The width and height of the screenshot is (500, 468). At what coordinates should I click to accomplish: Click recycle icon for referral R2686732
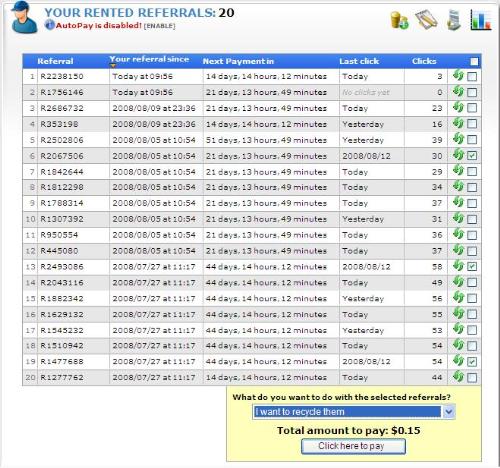click(458, 107)
